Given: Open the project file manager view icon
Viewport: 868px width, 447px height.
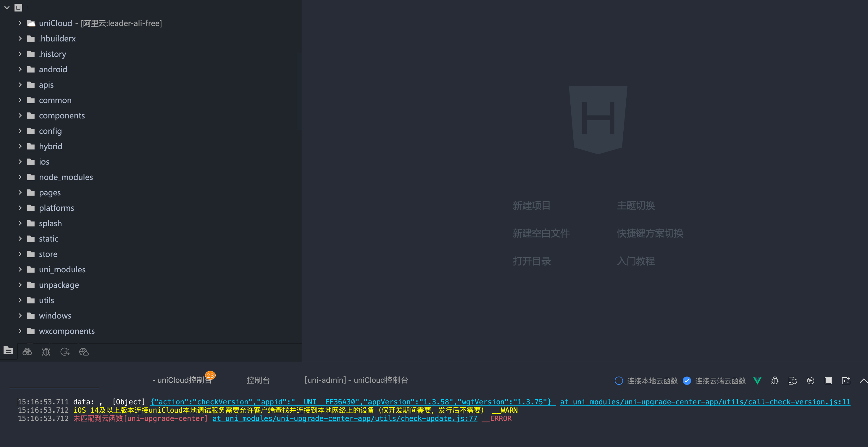Looking at the screenshot, I should point(8,351).
